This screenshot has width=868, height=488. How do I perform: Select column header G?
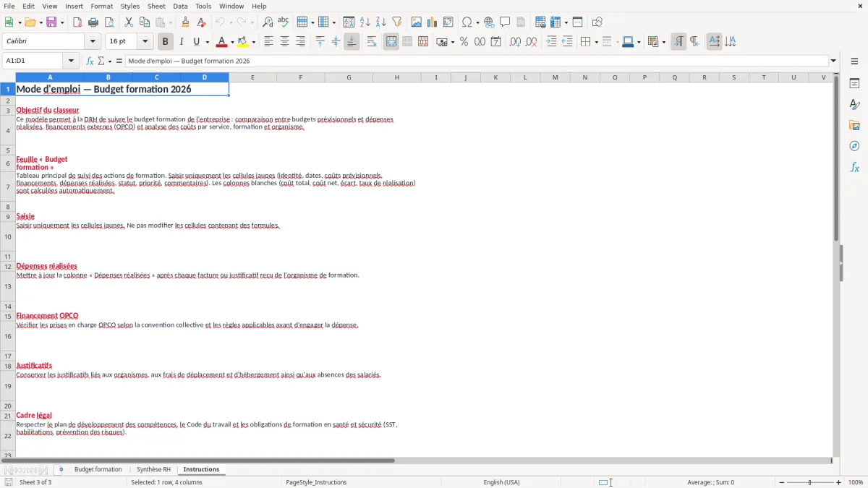[x=349, y=77]
